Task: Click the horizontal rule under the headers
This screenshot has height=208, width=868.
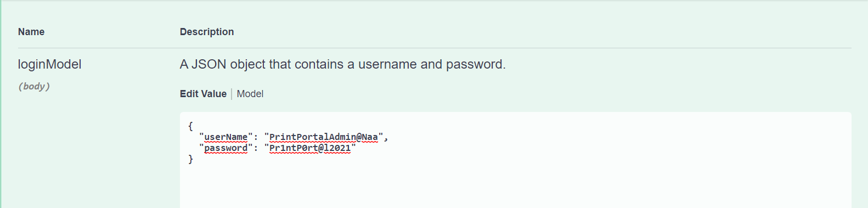Action: [435, 48]
